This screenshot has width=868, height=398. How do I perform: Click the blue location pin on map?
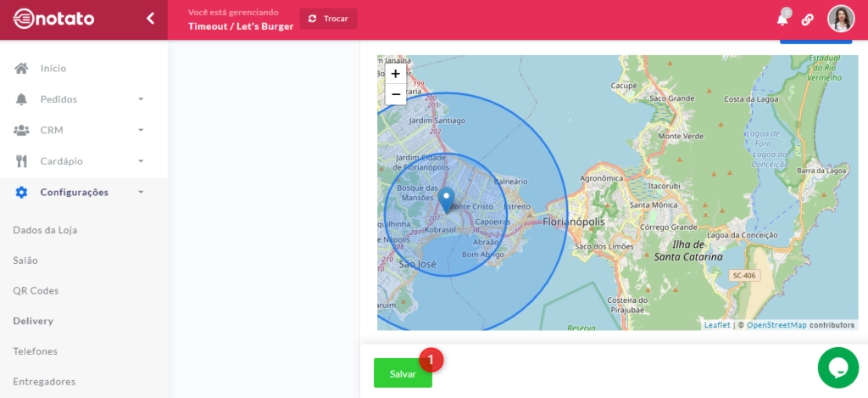pyautogui.click(x=446, y=199)
